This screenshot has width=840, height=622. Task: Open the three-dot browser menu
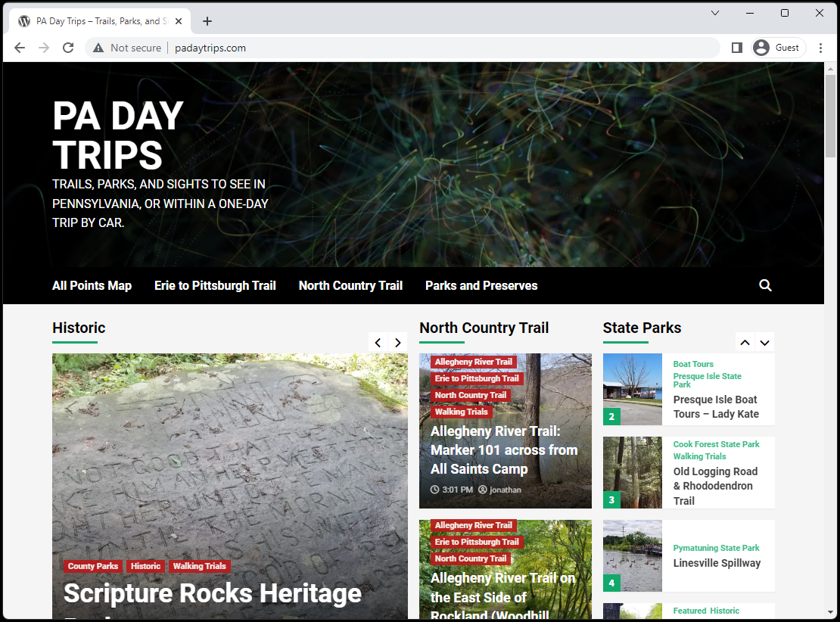(x=821, y=47)
